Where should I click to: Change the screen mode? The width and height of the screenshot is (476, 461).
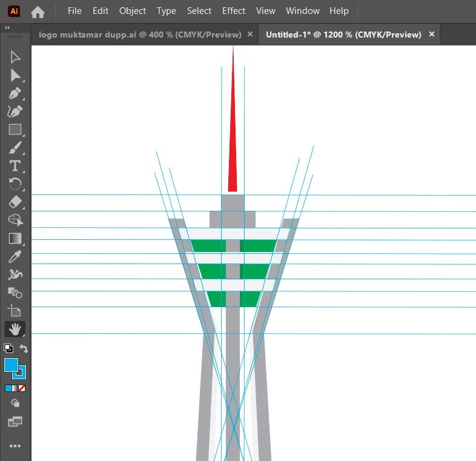click(15, 422)
